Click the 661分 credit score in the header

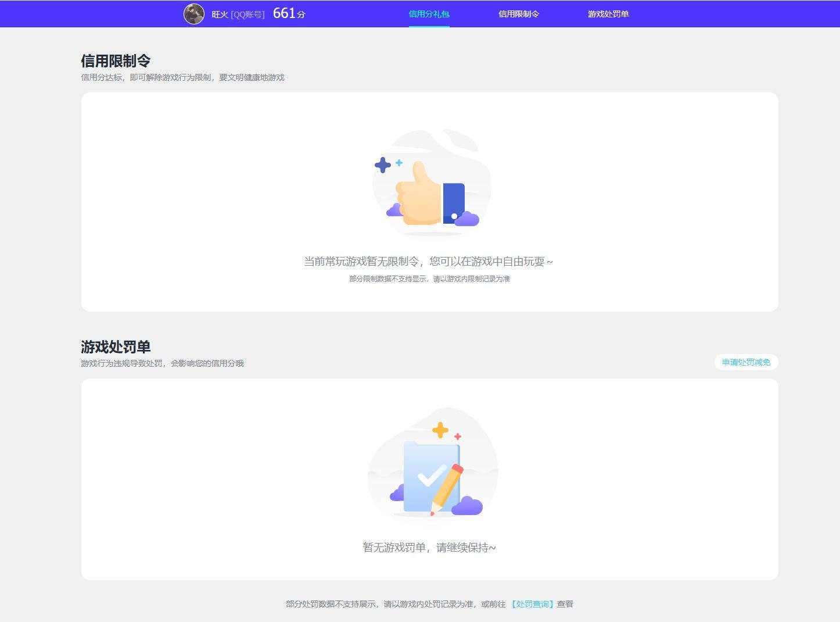(x=289, y=13)
